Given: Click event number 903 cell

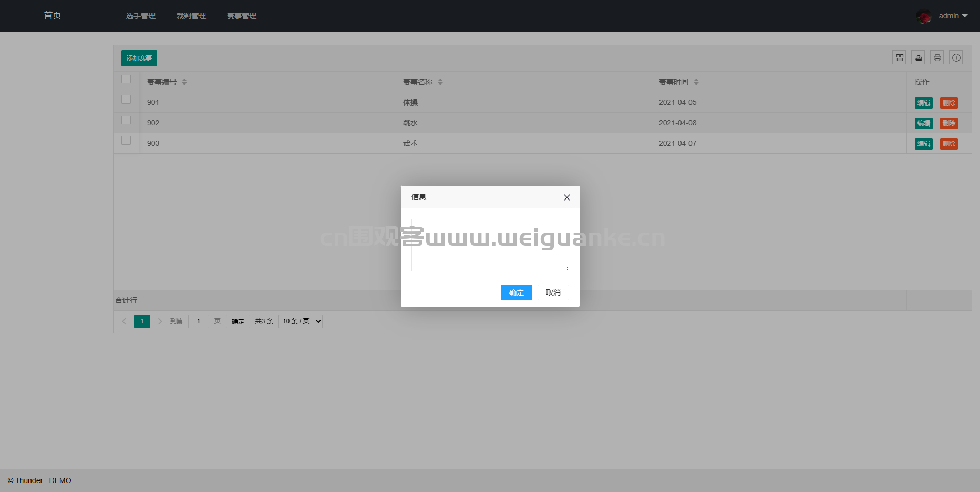Looking at the screenshot, I should point(267,143).
